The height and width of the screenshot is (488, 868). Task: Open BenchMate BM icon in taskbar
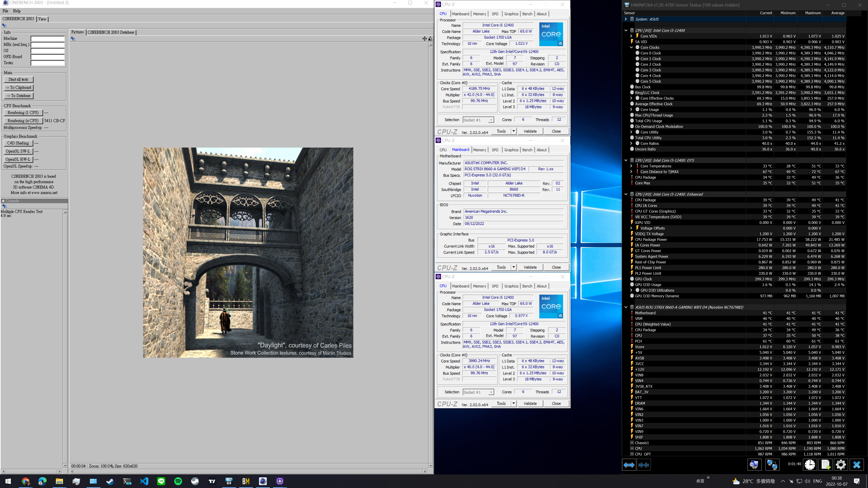pyautogui.click(x=246, y=481)
